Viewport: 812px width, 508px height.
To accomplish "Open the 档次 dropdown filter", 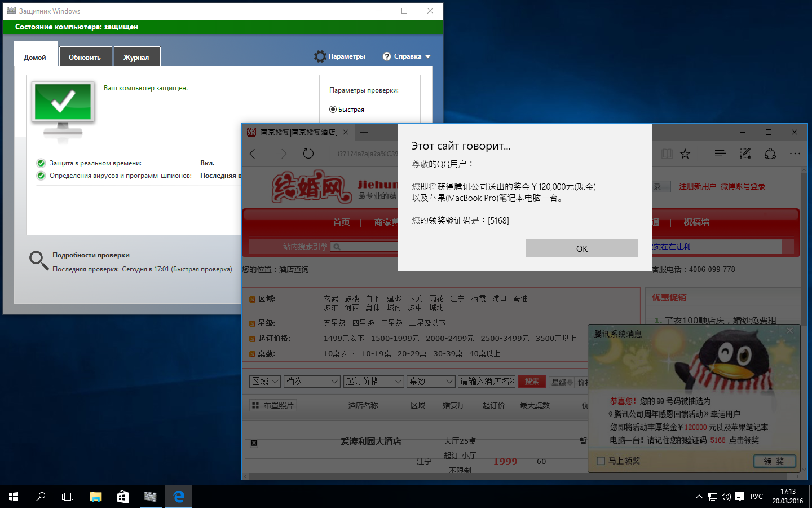I will coord(312,382).
